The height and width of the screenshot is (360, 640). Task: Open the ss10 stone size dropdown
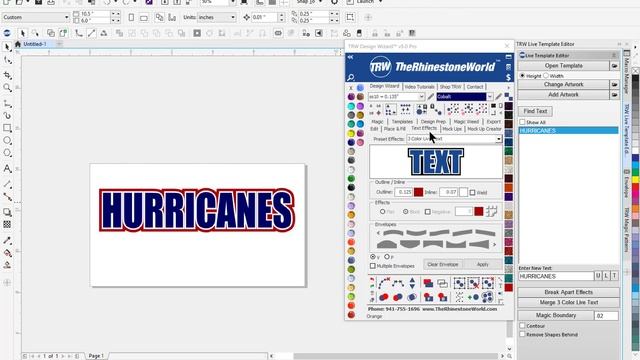click(421, 97)
